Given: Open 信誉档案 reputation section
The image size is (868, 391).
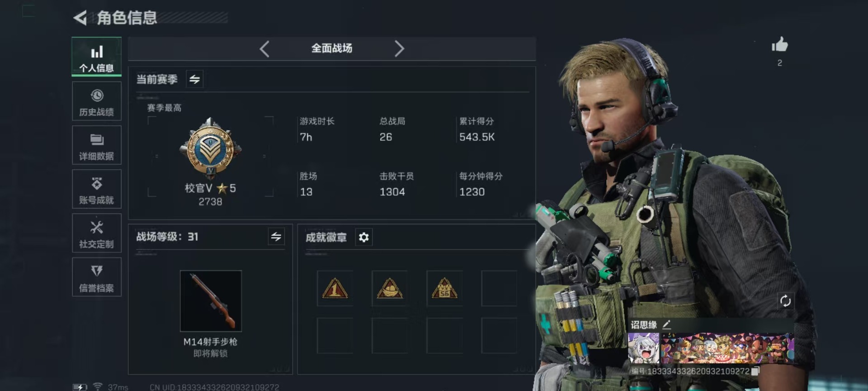Looking at the screenshot, I should point(96,277).
